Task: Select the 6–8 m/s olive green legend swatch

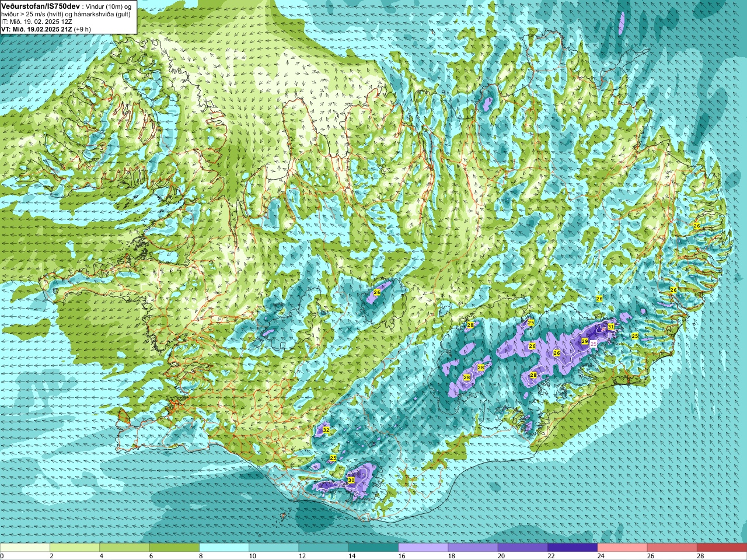Action: (174, 548)
